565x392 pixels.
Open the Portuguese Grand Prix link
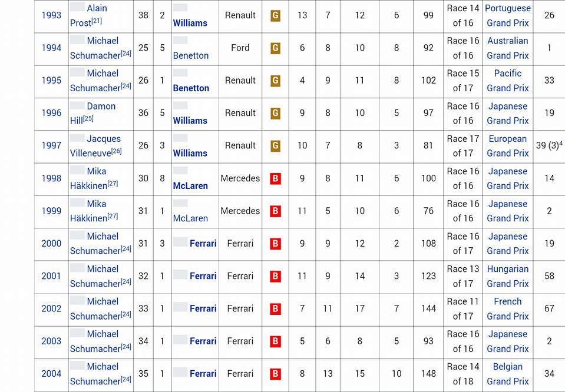[x=508, y=16]
